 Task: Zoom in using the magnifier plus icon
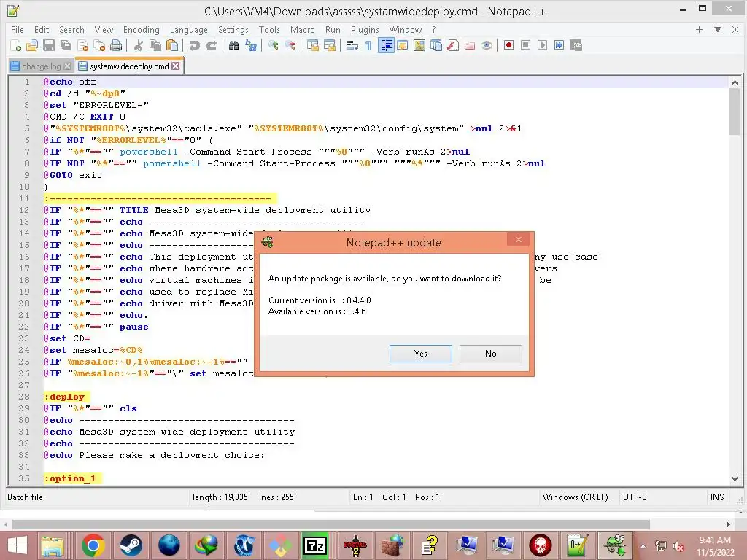[x=274, y=45]
